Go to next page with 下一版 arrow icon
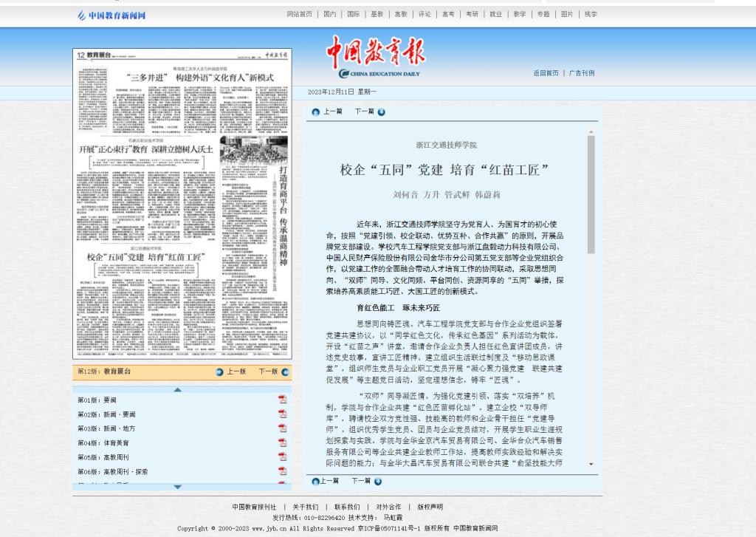 tap(285, 372)
